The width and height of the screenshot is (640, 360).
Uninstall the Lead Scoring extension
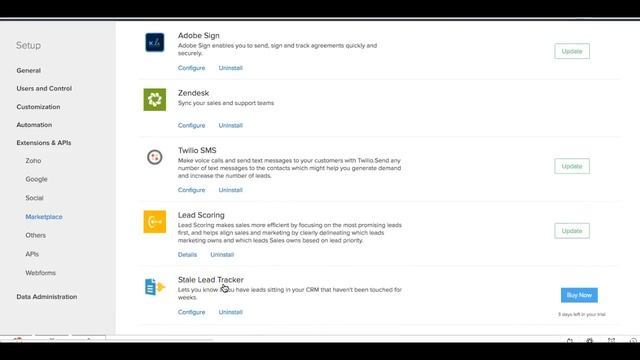tap(222, 255)
